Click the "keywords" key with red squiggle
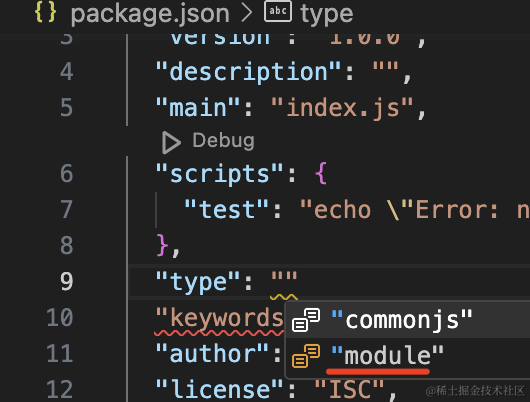 [219, 318]
